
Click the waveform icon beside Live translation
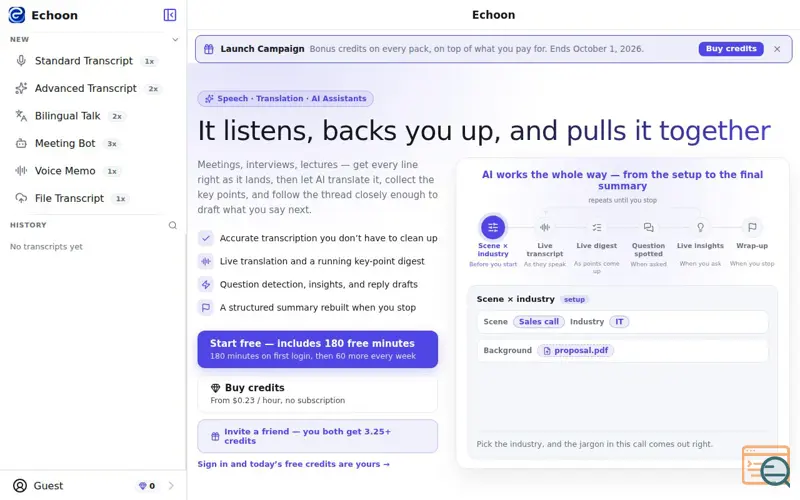click(206, 261)
